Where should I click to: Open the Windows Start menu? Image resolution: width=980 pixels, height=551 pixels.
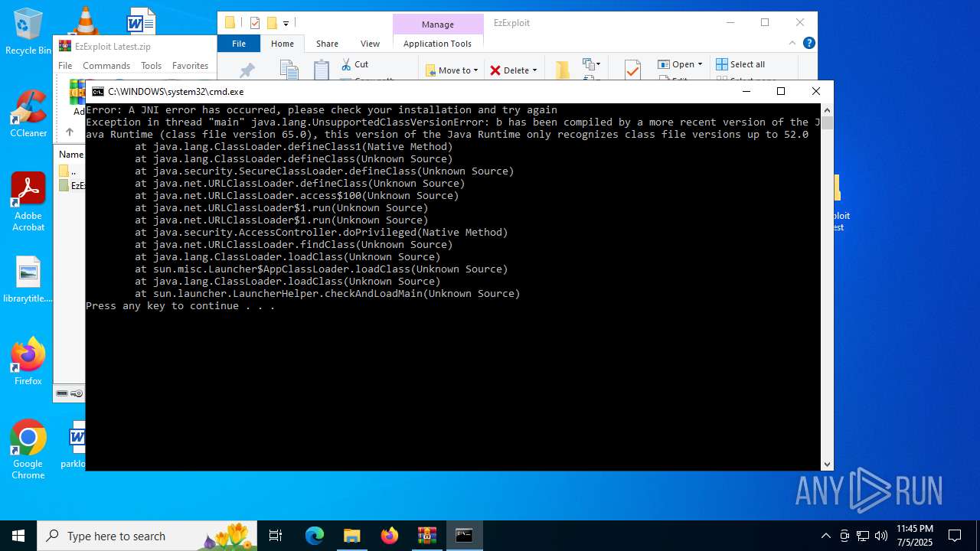18,536
